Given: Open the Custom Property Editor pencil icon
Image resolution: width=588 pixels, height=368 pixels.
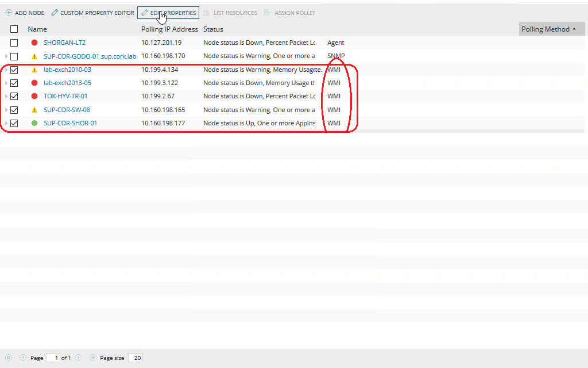Looking at the screenshot, I should (55, 12).
